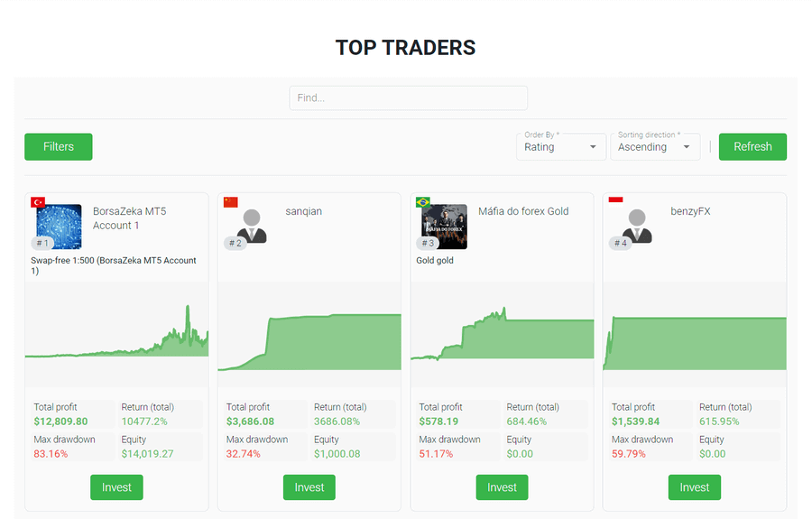Click the Turkey flag on BorsaZeka card

coord(38,202)
